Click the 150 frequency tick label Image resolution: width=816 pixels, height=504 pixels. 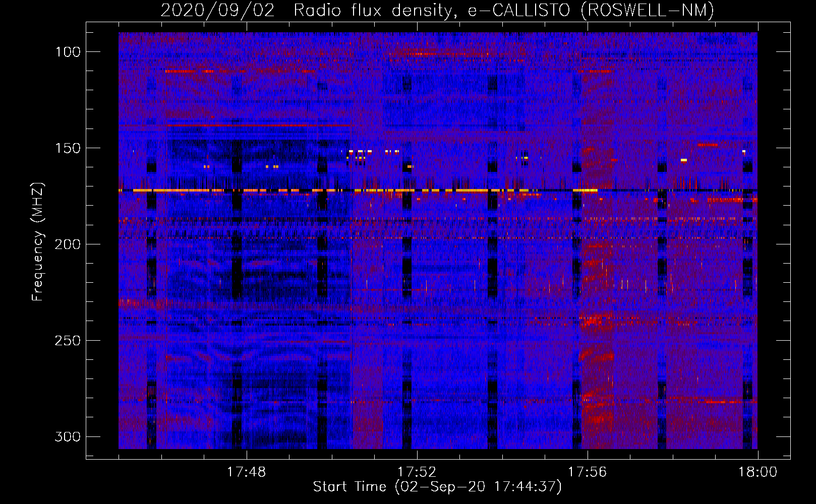(x=68, y=148)
